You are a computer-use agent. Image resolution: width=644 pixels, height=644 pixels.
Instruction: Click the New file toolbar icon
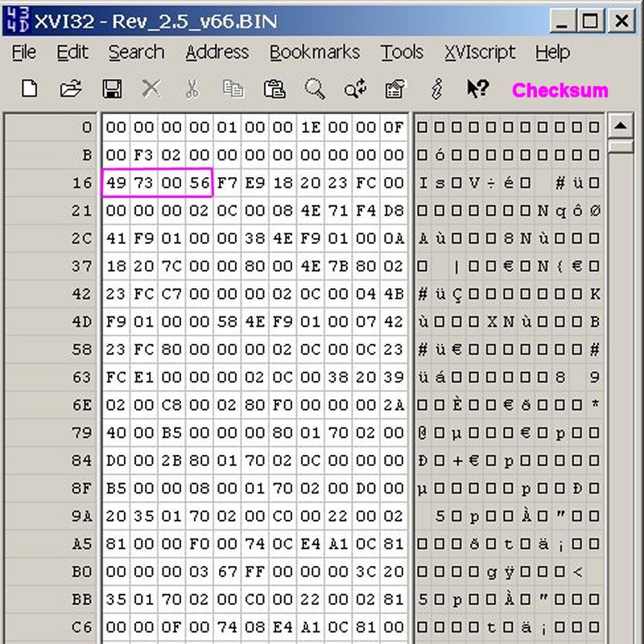[x=30, y=89]
